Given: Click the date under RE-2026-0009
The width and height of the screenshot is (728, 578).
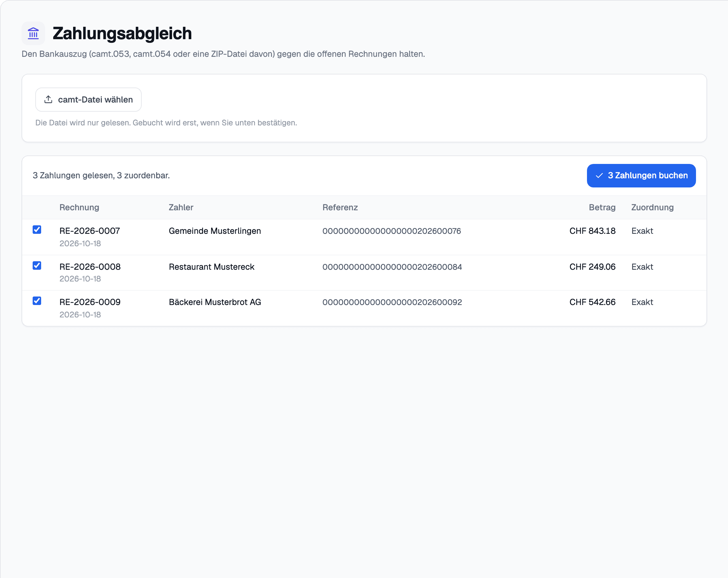Looking at the screenshot, I should point(80,314).
